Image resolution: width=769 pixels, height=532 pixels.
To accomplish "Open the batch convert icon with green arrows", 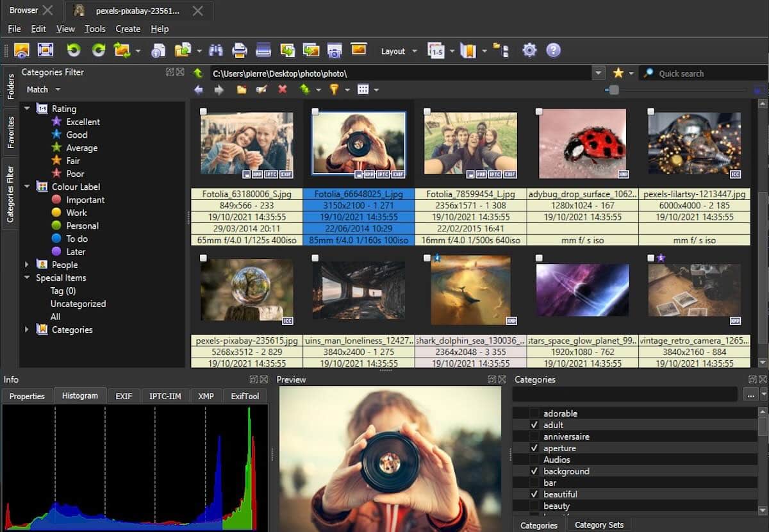I will coord(122,50).
